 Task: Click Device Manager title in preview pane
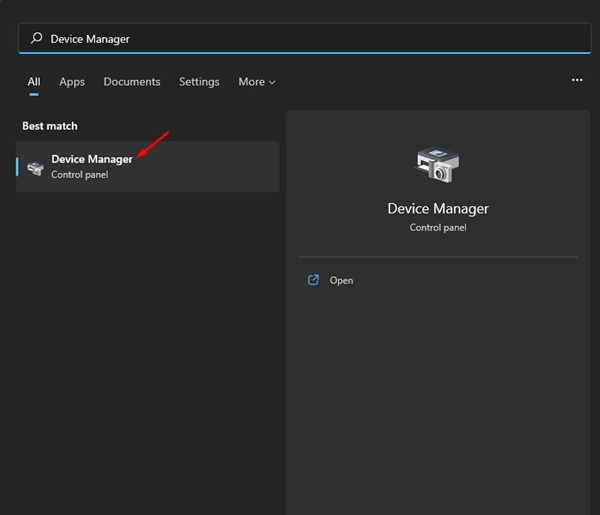(438, 209)
